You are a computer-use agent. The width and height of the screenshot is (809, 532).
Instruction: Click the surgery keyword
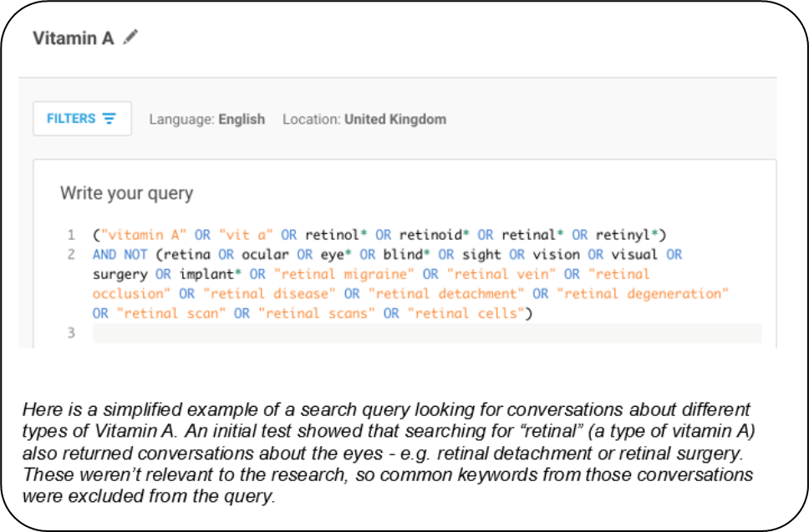tap(120, 274)
